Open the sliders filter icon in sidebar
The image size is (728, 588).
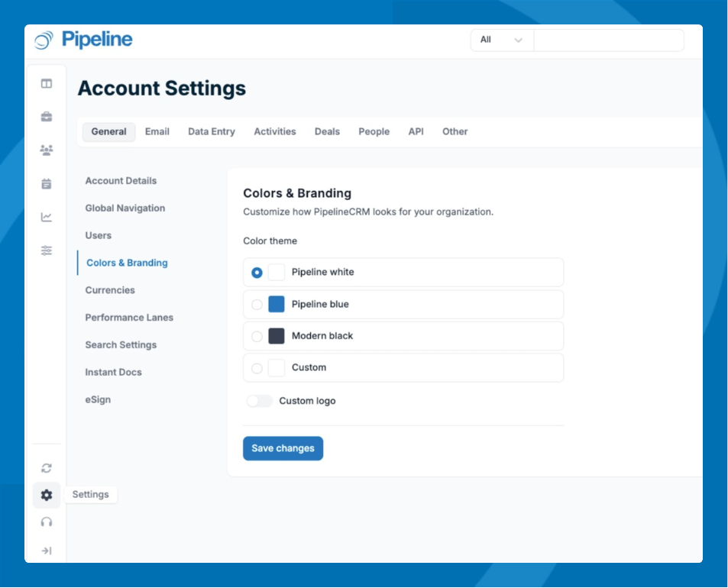[x=47, y=250]
